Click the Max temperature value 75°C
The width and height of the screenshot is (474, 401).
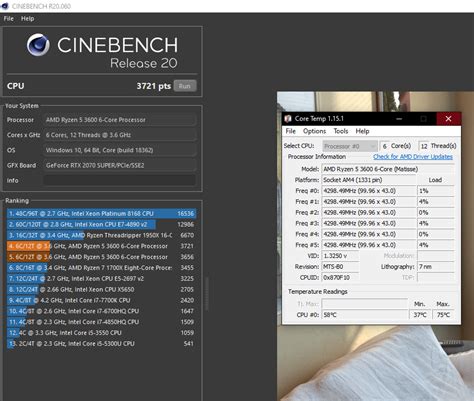pyautogui.click(x=443, y=315)
